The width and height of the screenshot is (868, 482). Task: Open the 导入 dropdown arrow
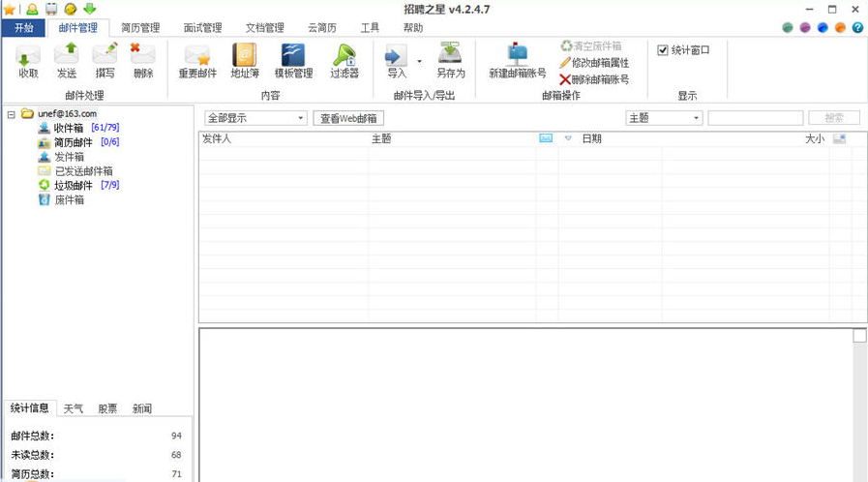(419, 61)
